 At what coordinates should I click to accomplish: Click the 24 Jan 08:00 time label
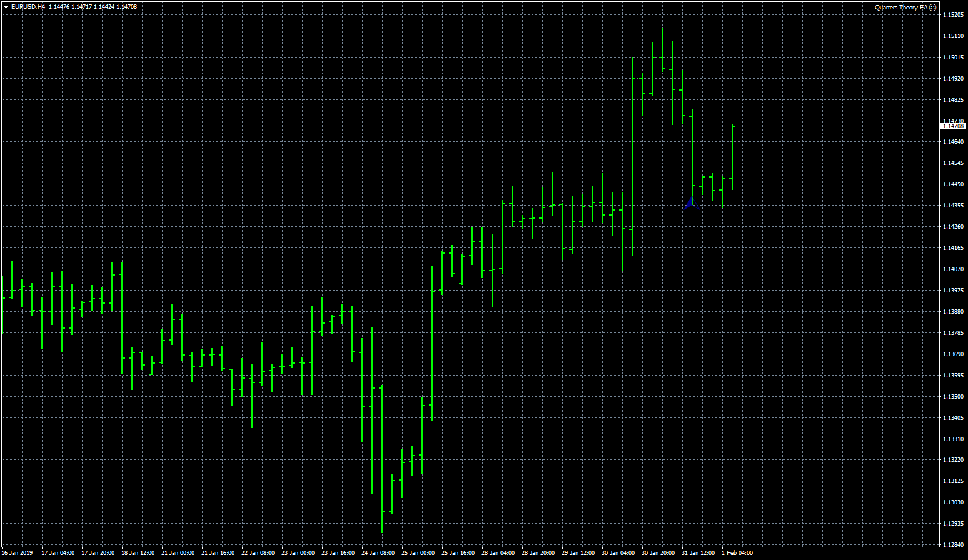point(378,552)
